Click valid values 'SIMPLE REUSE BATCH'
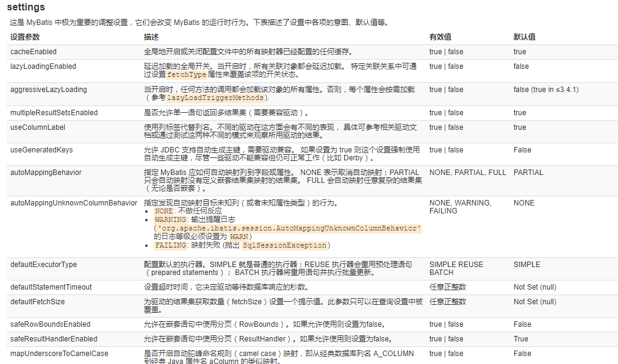The width and height of the screenshot is (618, 364). (456, 268)
